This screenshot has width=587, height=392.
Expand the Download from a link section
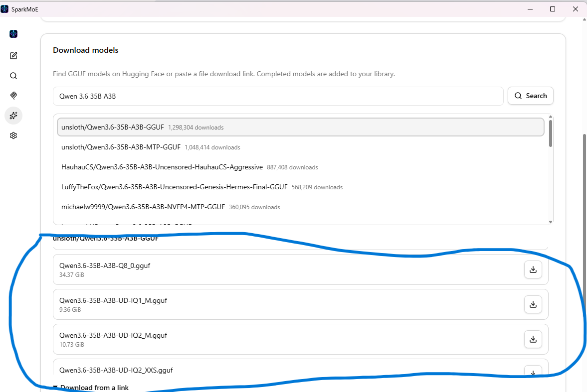(x=91, y=388)
